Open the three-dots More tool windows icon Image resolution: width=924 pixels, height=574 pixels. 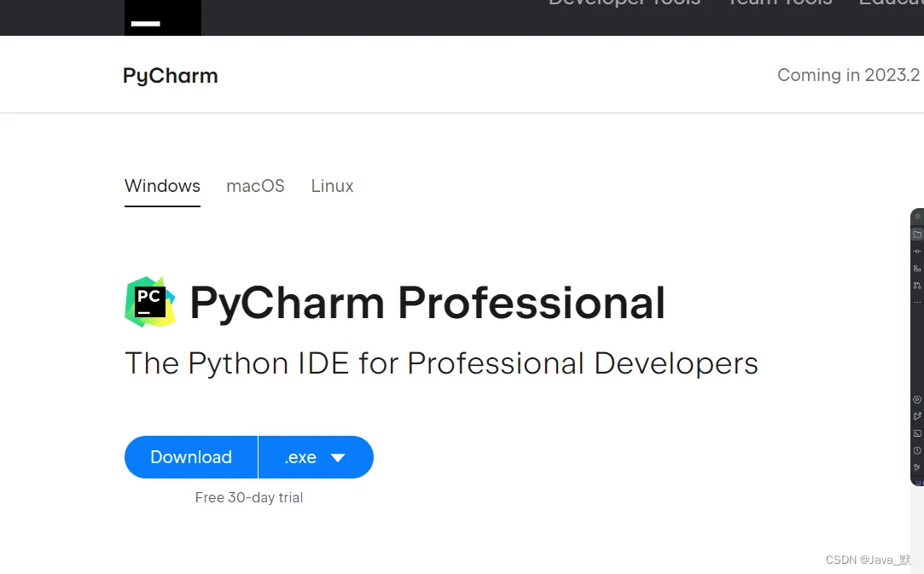click(917, 302)
